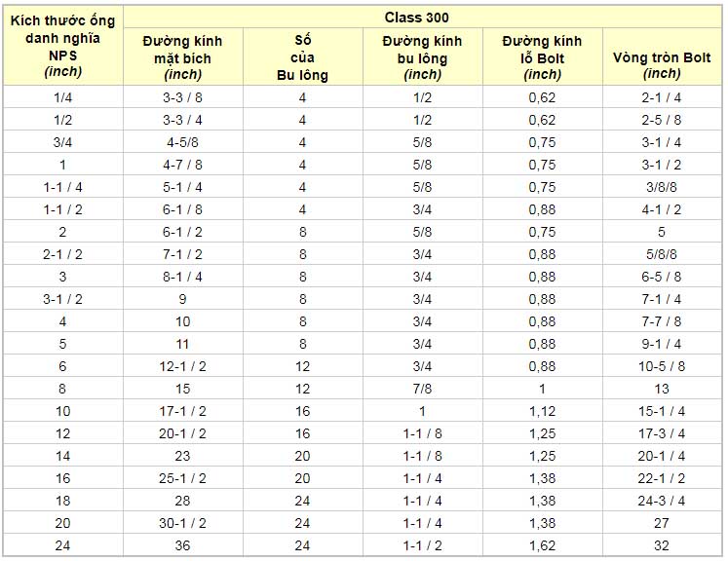
Task: Click the Vòng tròn Bolt column header
Action: pos(662,57)
